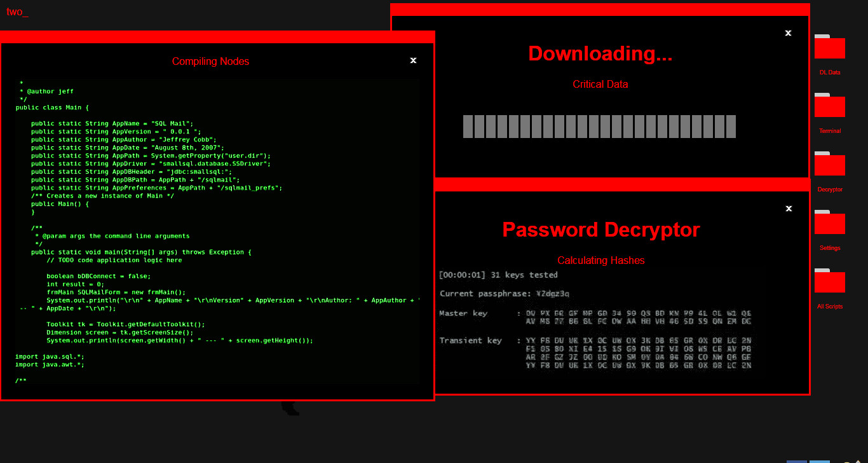The image size is (868, 463).
Task: Open the Settings folder icon
Action: [x=830, y=222]
